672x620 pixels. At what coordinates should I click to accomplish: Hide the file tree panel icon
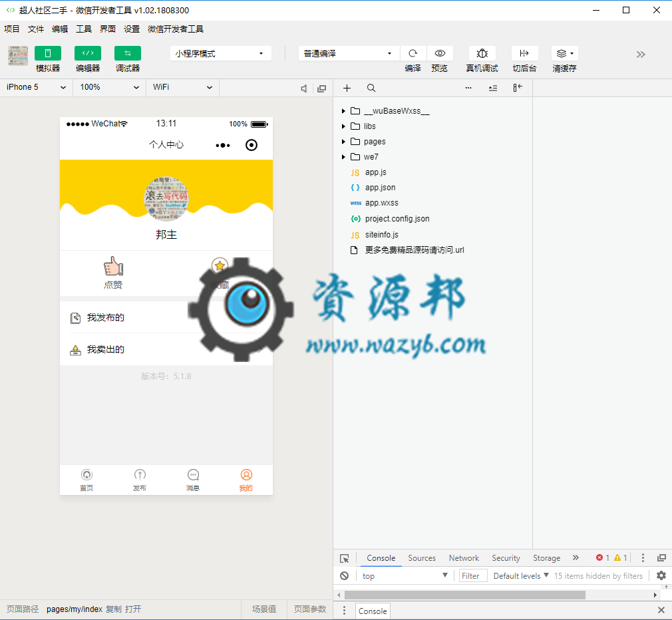tap(518, 88)
